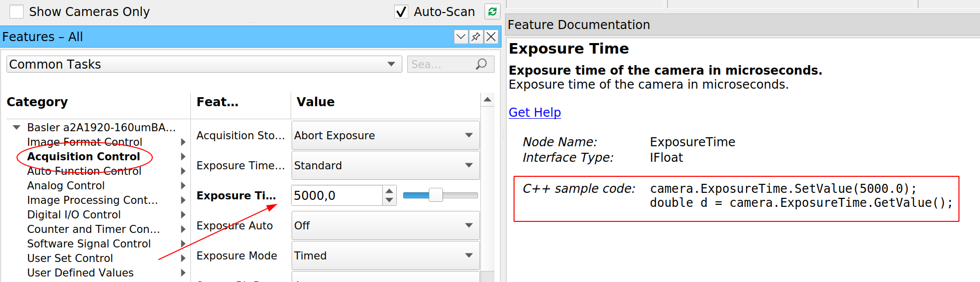Click the search magnifier icon
The image size is (980, 282).
coord(481,64)
